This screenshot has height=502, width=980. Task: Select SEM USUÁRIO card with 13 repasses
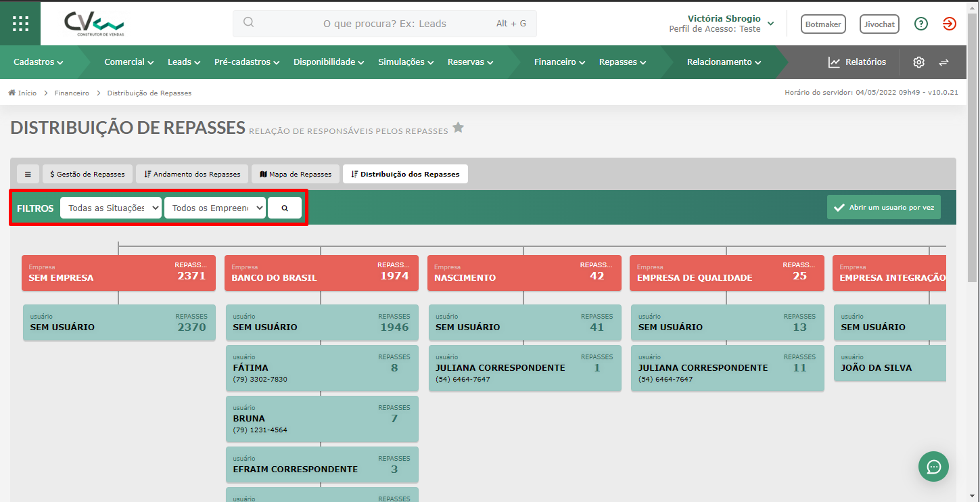pos(728,322)
